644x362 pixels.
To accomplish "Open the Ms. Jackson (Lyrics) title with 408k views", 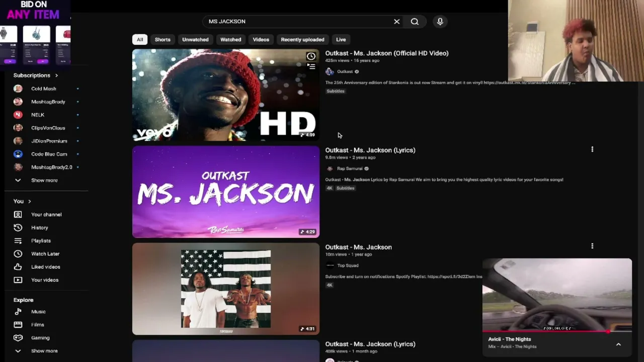I will (x=370, y=344).
